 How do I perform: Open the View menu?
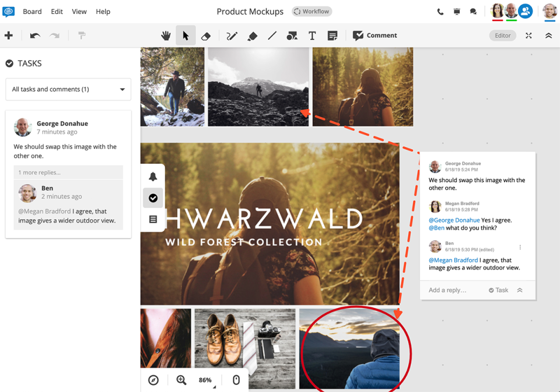pos(79,11)
